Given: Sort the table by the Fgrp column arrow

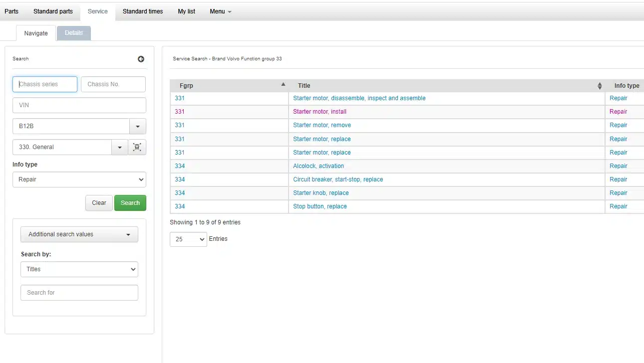Looking at the screenshot, I should click(x=283, y=85).
